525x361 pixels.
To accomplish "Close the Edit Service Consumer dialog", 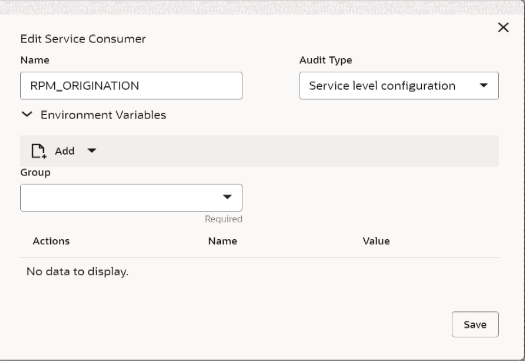I will coord(503,27).
